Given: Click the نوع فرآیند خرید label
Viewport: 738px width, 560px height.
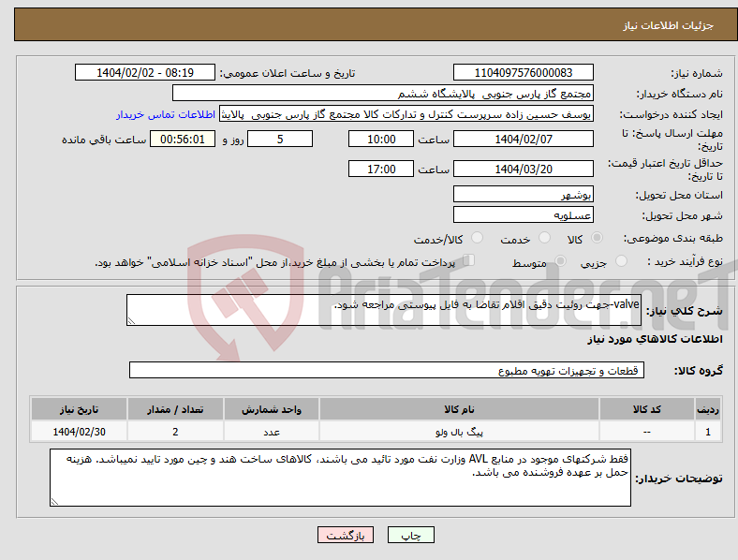Looking at the screenshot, I should tap(685, 261).
